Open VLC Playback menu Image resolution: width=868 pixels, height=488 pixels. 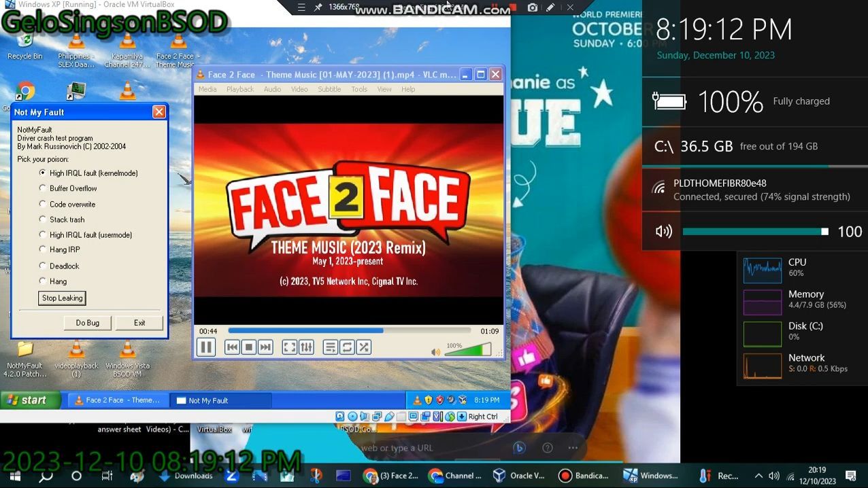click(x=240, y=89)
